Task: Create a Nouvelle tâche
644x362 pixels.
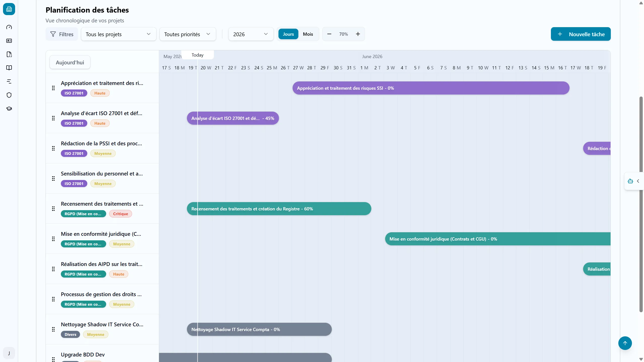Action: (581, 34)
